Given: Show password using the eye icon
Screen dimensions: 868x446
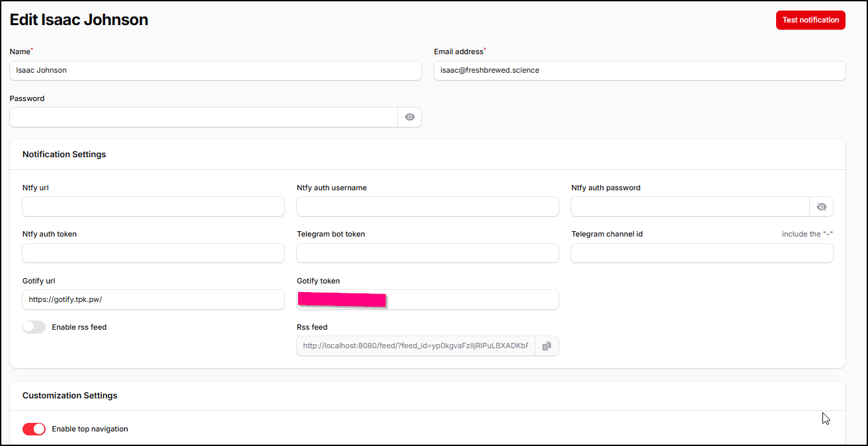Looking at the screenshot, I should (410, 118).
